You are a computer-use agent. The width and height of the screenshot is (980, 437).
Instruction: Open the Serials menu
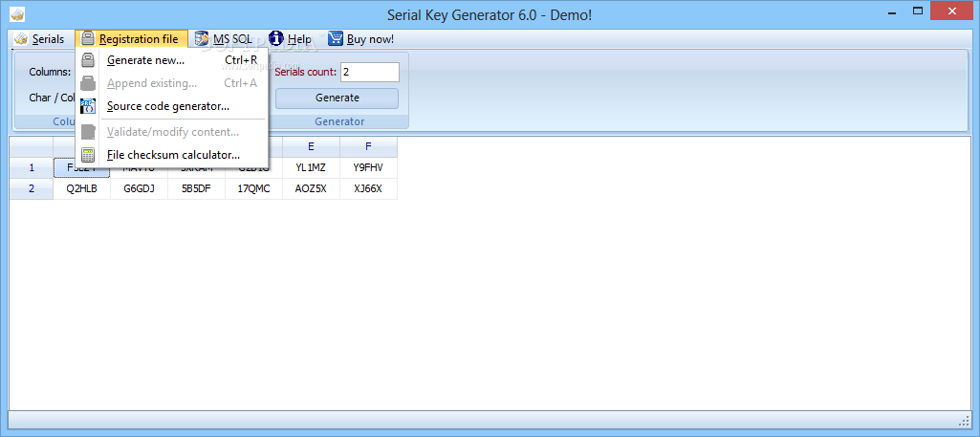(39, 39)
